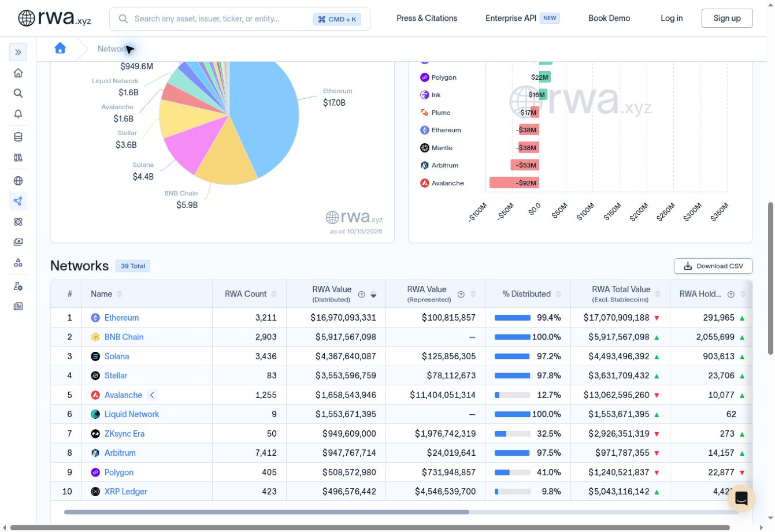
Task: Sort table by % Distributed column
Action: [558, 294]
